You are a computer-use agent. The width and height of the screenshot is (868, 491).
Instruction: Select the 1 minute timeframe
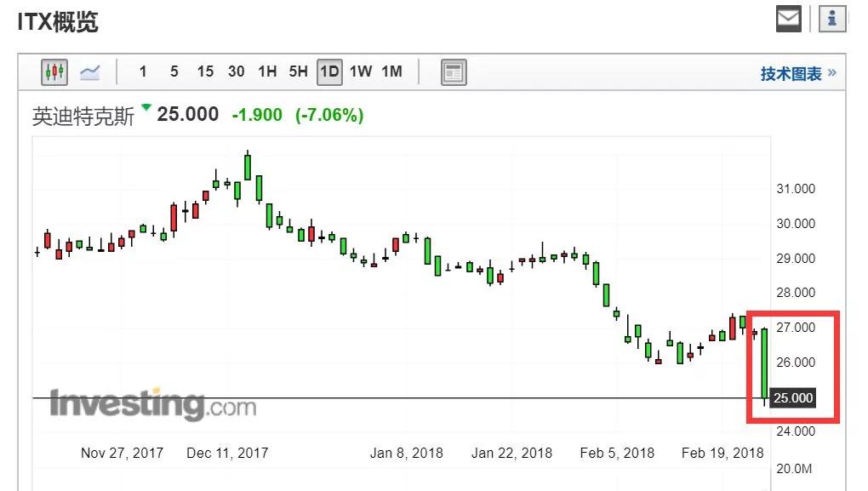click(x=143, y=72)
